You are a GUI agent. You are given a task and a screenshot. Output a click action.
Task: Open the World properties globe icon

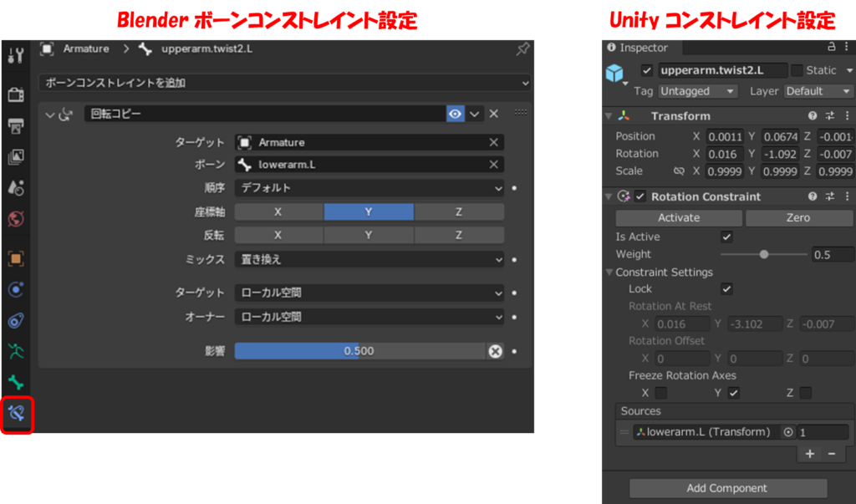pos(16,219)
